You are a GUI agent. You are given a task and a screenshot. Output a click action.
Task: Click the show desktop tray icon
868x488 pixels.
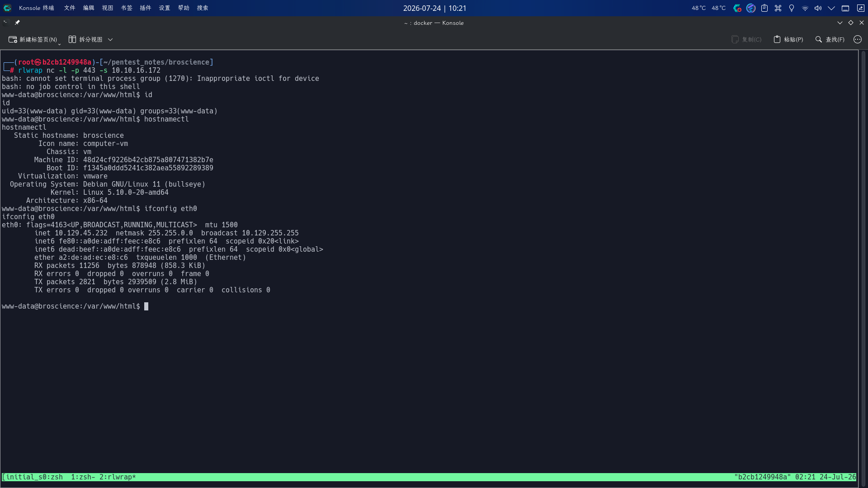coord(845,8)
